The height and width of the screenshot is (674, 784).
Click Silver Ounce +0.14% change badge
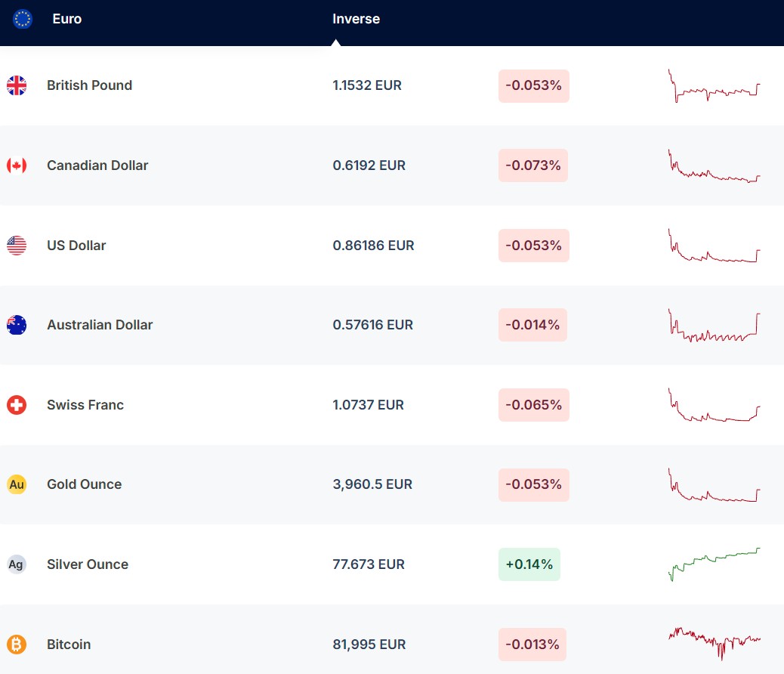pyautogui.click(x=529, y=564)
